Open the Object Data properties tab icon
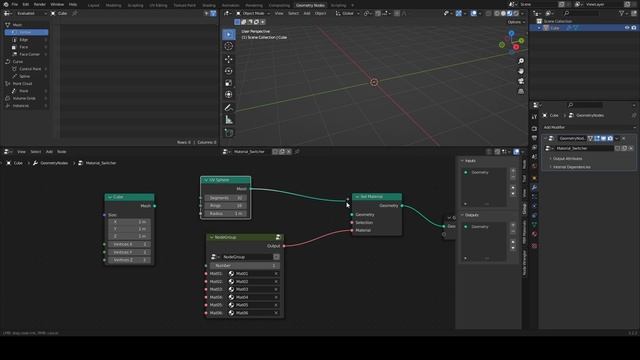The image size is (640, 360). [x=534, y=224]
